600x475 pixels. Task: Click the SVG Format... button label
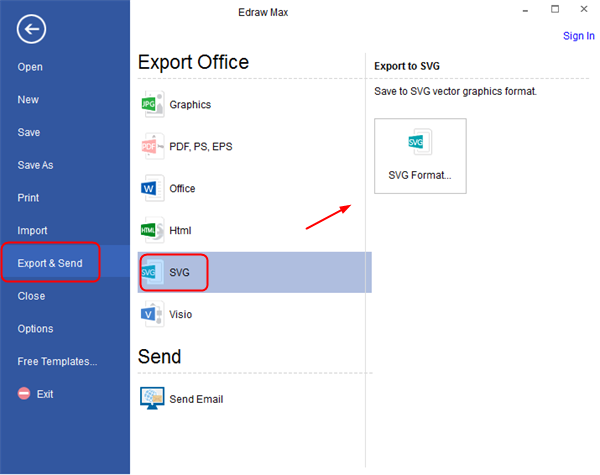[x=420, y=175]
